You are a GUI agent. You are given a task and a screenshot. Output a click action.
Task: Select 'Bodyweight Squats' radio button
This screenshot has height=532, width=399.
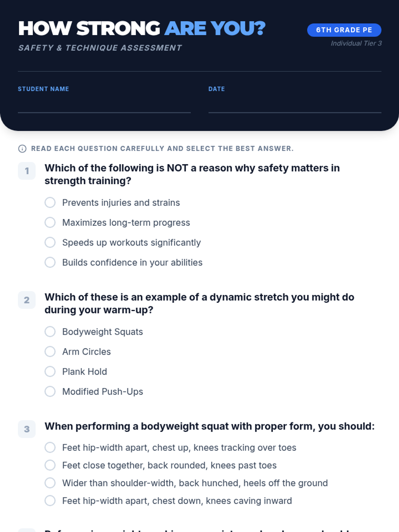tap(50, 332)
